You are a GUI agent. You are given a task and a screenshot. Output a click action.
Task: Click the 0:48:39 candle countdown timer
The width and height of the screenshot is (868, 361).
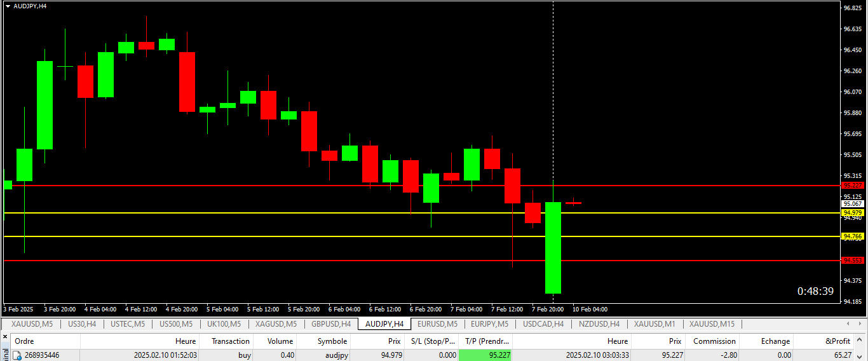815,291
